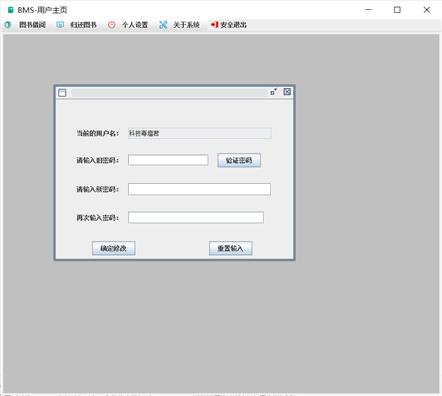This screenshot has width=442, height=396.
Task: Click the 归还图书 monitor icon
Action: point(60,25)
